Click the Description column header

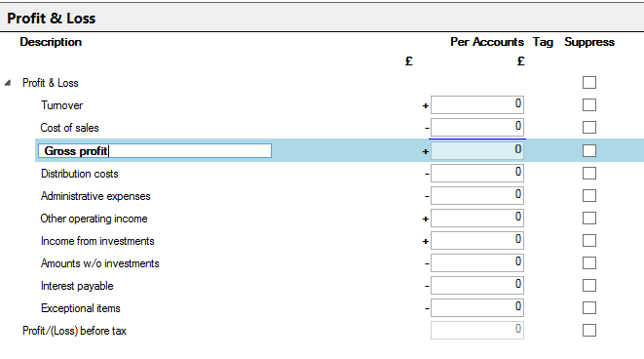coord(51,42)
